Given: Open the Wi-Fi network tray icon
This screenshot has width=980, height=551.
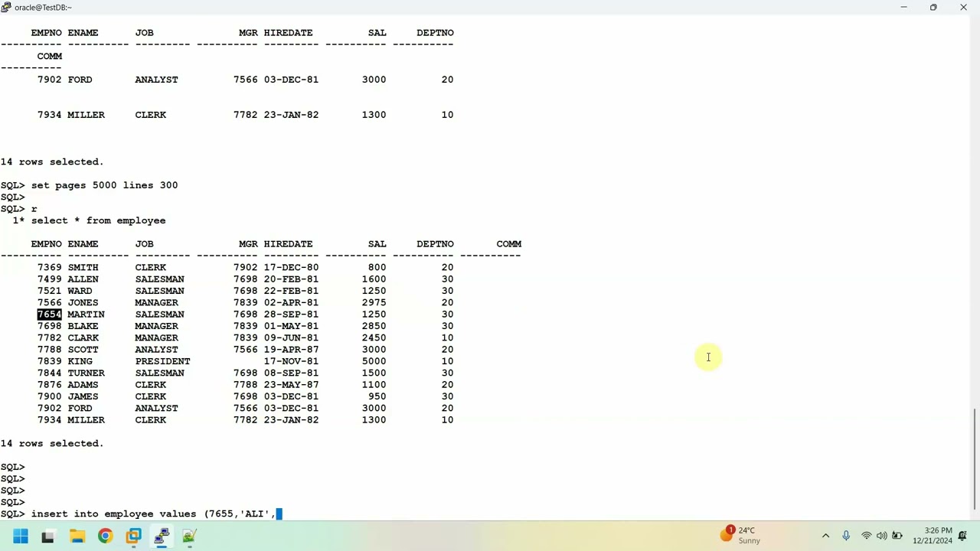Looking at the screenshot, I should pos(866,536).
